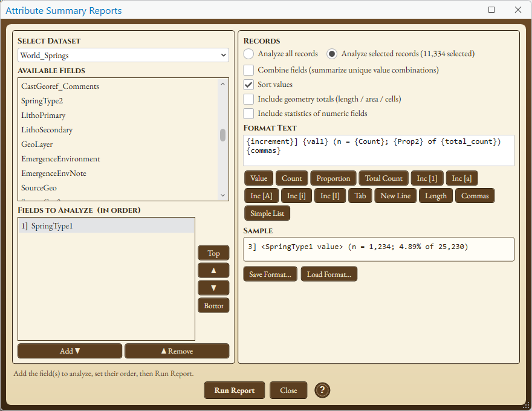The height and width of the screenshot is (411, 532).
Task: Click scroll-up arrow of Available Fields list
Action: (222, 84)
